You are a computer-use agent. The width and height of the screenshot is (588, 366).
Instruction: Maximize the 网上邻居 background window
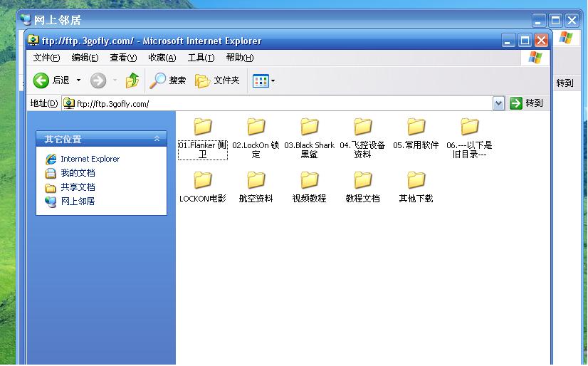(x=555, y=20)
